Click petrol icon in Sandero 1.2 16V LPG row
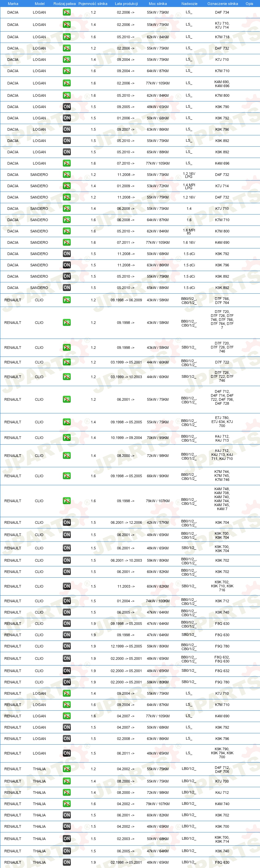The image size is (260, 868). coord(67,175)
